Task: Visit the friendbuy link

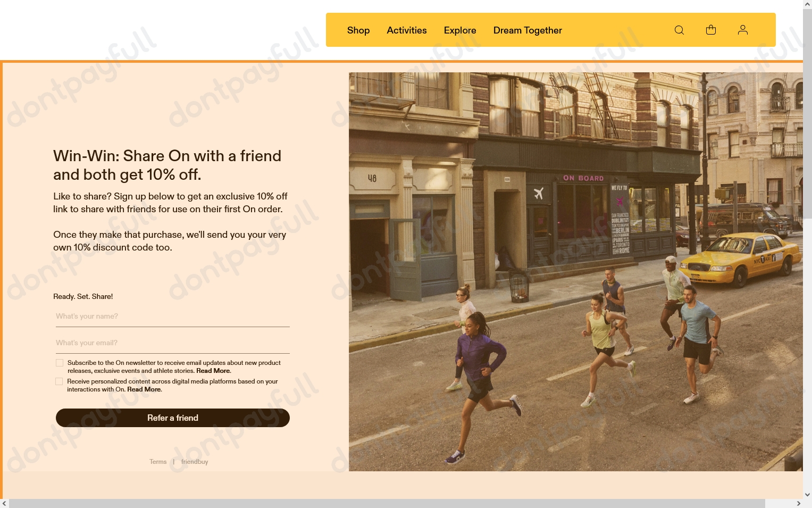Action: (194, 461)
